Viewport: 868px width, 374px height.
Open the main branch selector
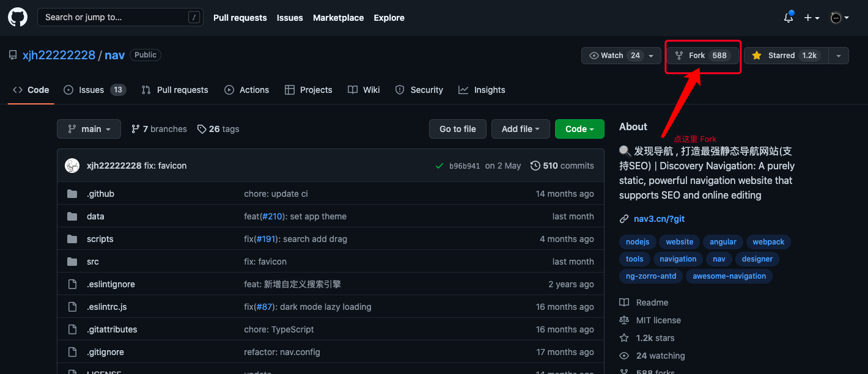tap(89, 129)
